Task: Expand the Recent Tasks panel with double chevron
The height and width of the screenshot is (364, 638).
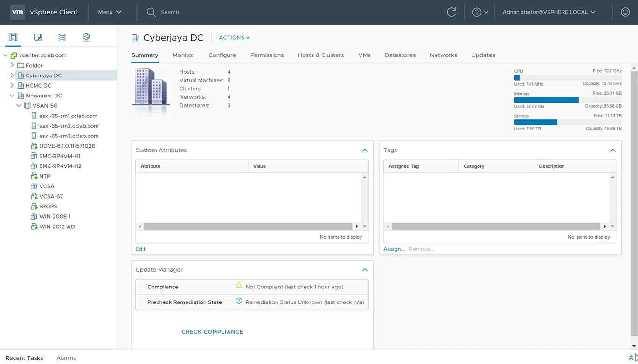Action: tap(631, 357)
